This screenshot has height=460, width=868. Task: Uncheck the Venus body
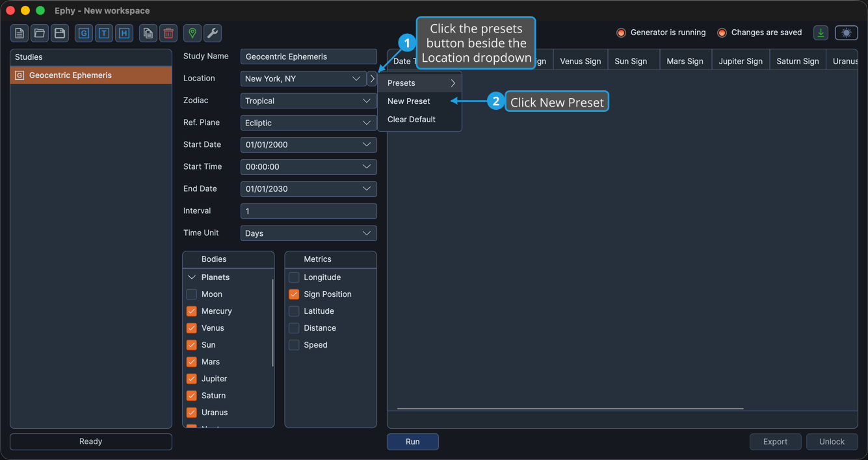point(192,328)
